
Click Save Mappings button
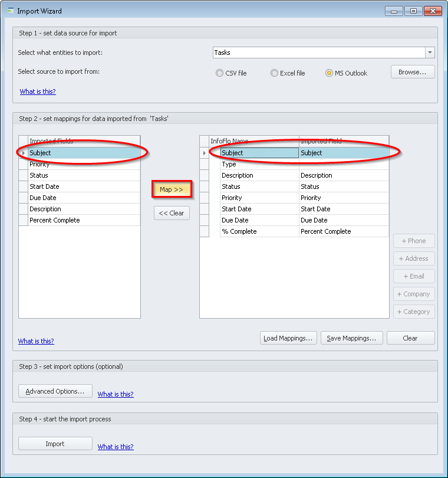[351, 338]
